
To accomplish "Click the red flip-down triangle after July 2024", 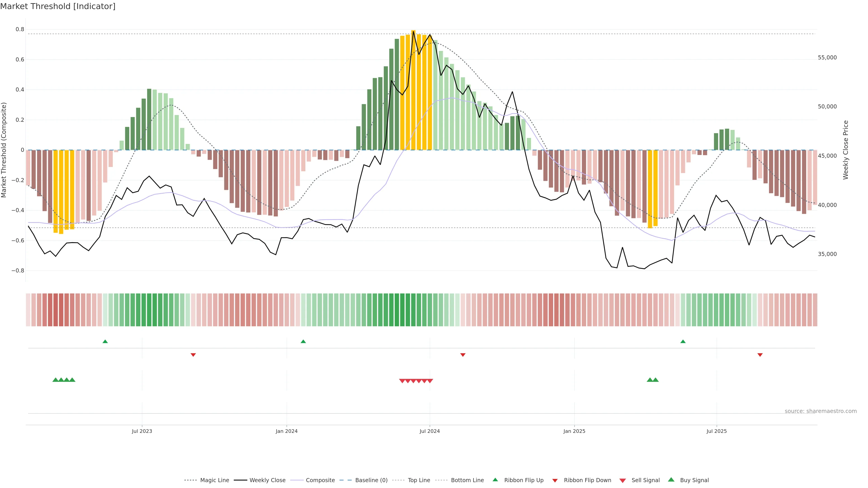I will tap(463, 355).
